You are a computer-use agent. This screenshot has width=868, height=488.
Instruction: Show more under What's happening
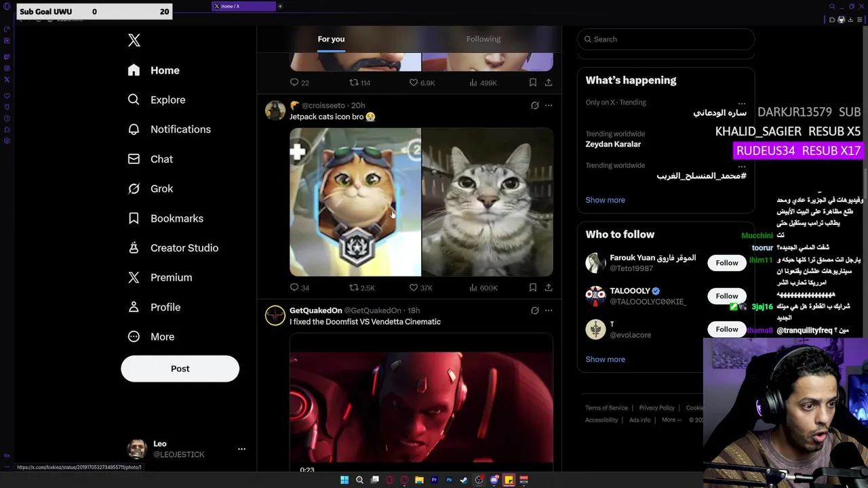coord(605,200)
